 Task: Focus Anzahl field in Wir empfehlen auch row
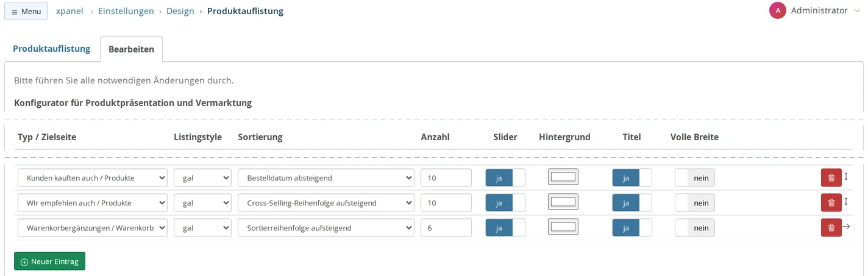coord(446,203)
